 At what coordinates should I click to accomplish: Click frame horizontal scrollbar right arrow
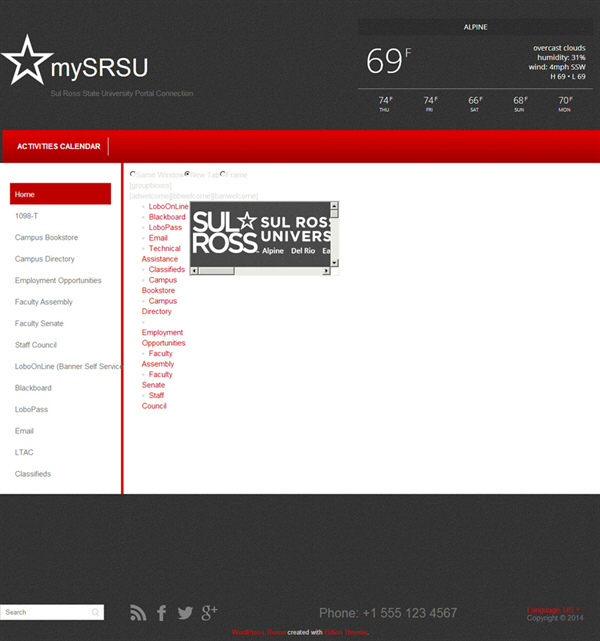point(326,270)
